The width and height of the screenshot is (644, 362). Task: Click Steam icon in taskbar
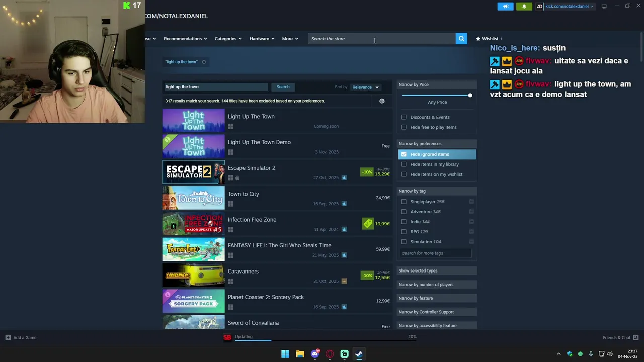pos(359,354)
